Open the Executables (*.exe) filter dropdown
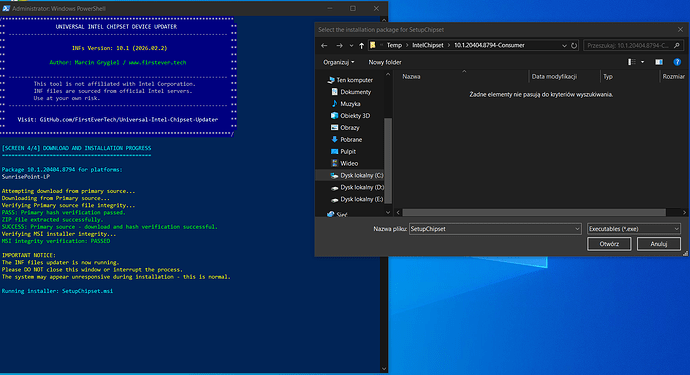Screen dimensions: 690x375 pos(634,229)
